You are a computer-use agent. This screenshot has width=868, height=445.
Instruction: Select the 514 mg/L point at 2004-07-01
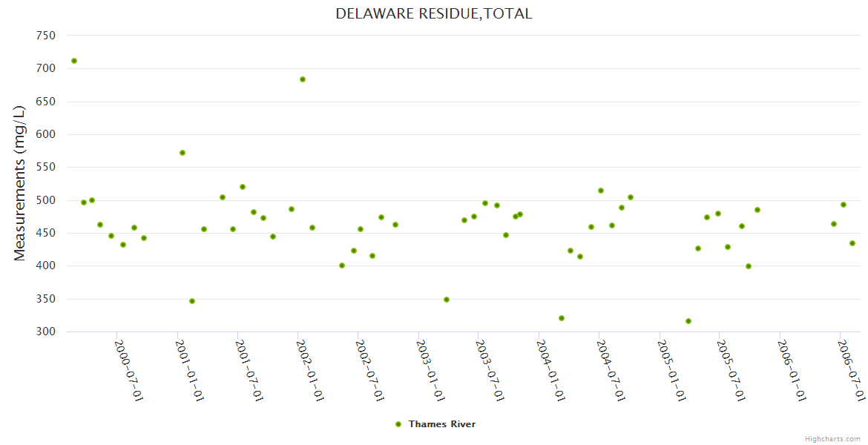pyautogui.click(x=601, y=191)
